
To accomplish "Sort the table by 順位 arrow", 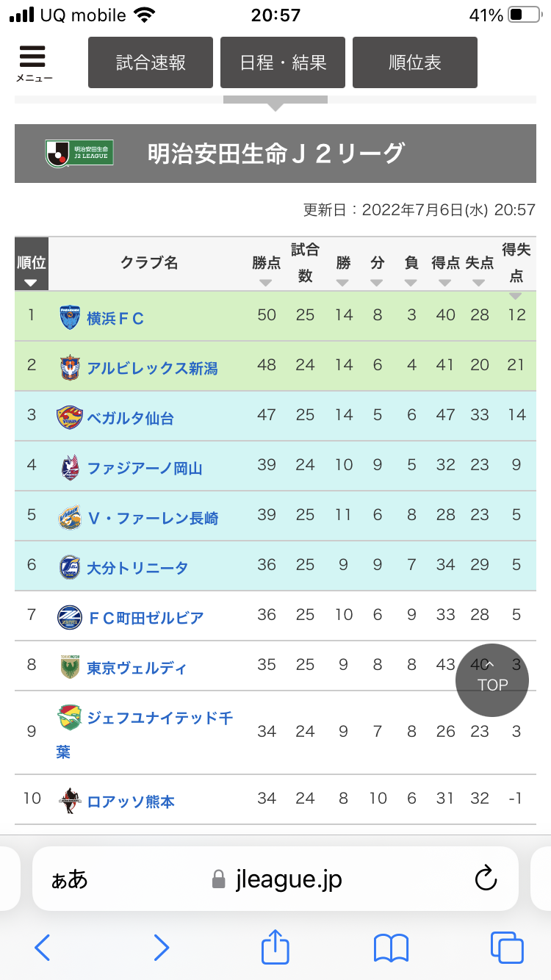I will pyautogui.click(x=31, y=282).
